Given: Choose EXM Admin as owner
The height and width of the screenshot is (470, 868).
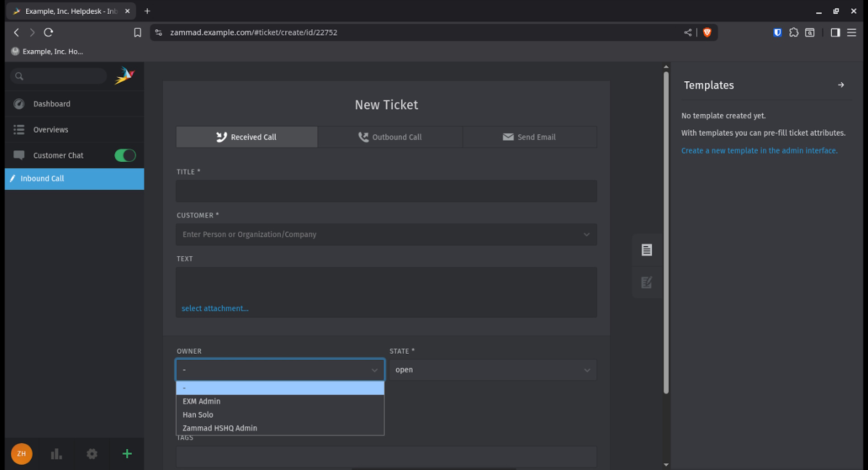Looking at the screenshot, I should coord(202,401).
